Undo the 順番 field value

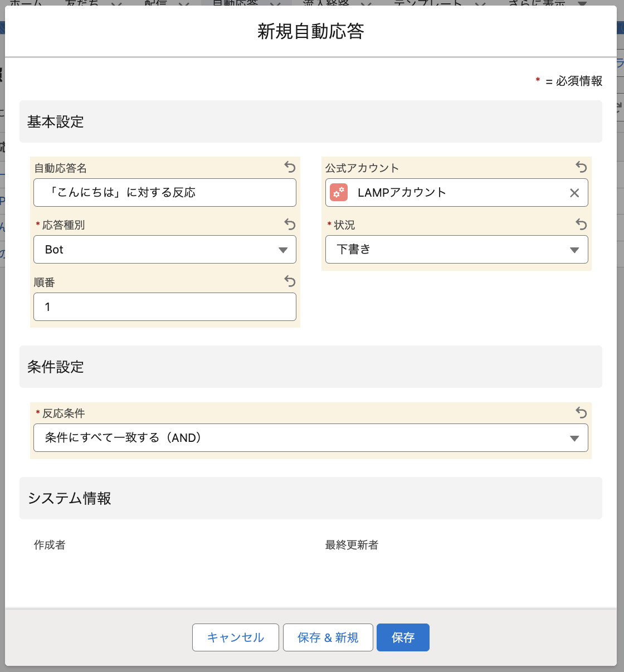coord(290,281)
